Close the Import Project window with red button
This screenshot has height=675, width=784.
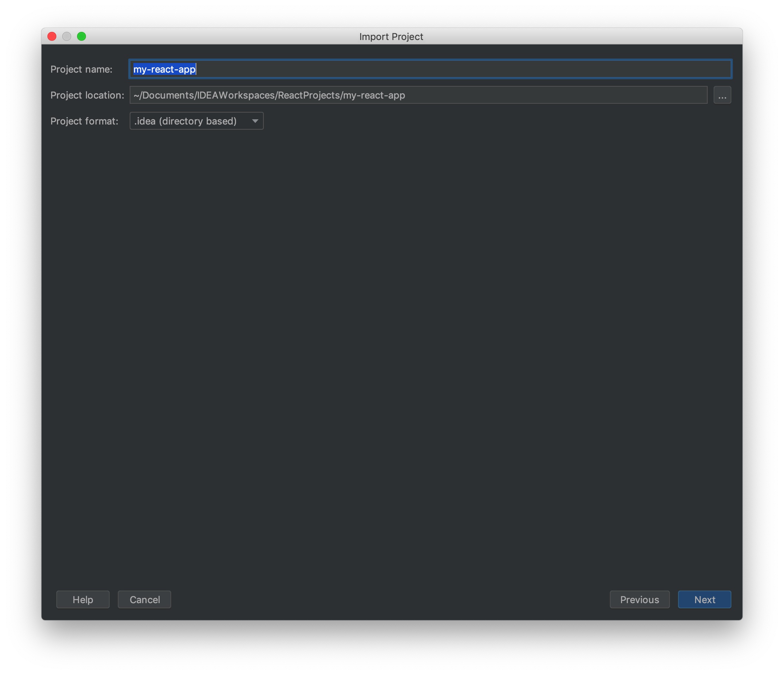(52, 36)
